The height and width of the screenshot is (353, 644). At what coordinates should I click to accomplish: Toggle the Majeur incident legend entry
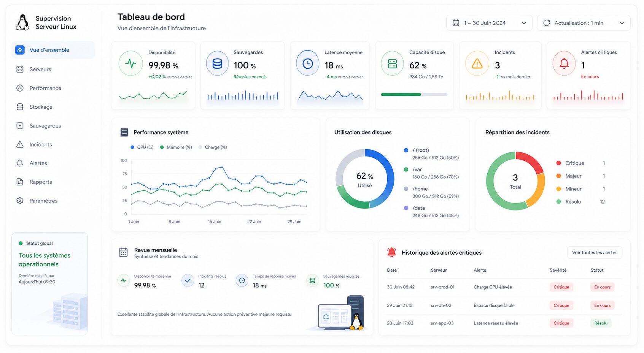point(580,176)
